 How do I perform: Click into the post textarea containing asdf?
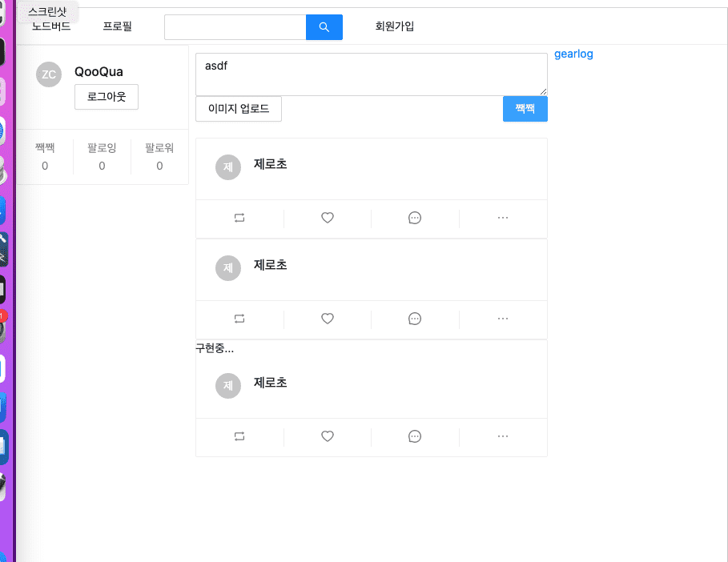[x=372, y=74]
